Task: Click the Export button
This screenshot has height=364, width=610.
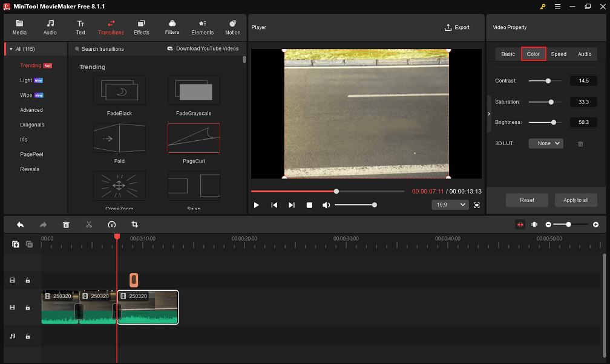Action: pyautogui.click(x=457, y=28)
